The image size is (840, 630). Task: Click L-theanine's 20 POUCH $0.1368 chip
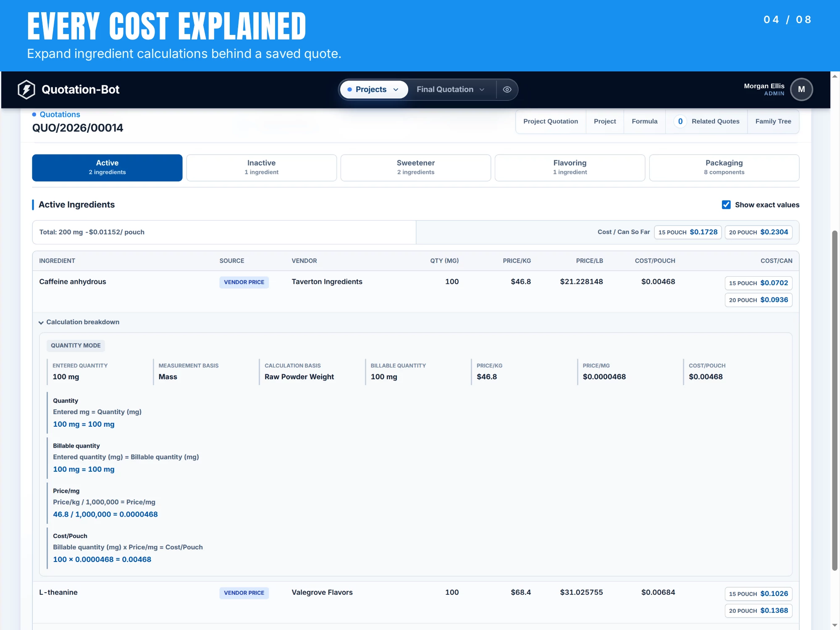click(759, 611)
